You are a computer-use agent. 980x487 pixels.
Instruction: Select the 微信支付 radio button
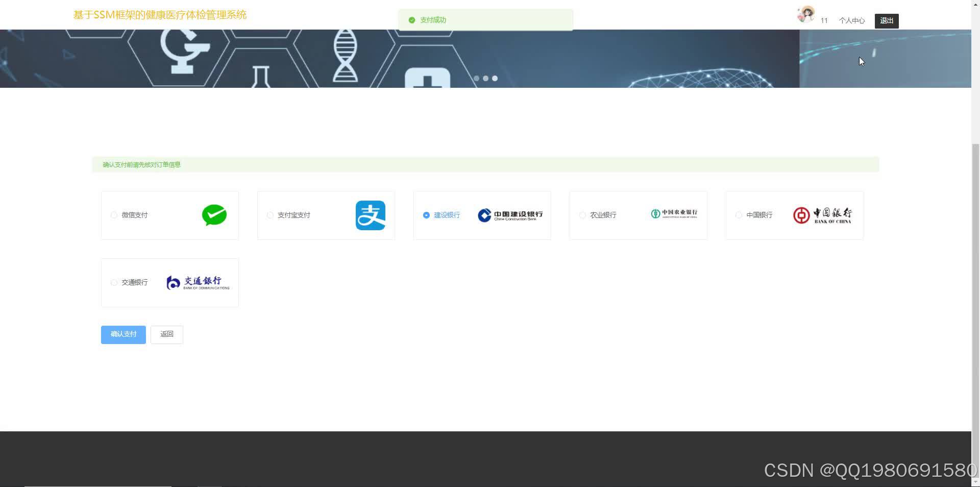(x=114, y=215)
